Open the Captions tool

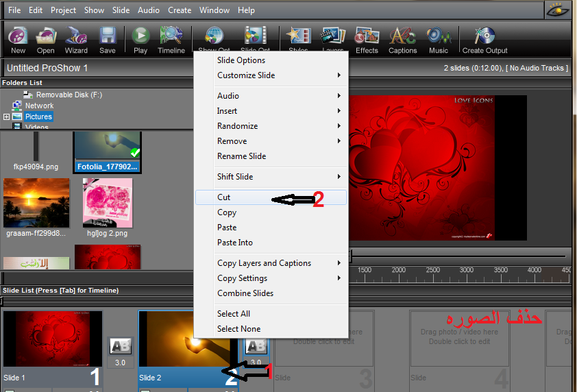pyautogui.click(x=402, y=39)
